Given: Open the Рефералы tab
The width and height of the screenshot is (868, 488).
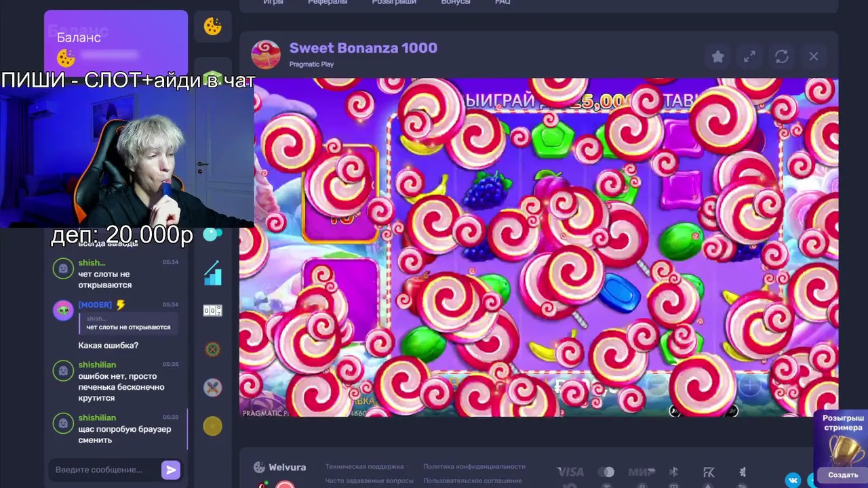Looking at the screenshot, I should [328, 3].
